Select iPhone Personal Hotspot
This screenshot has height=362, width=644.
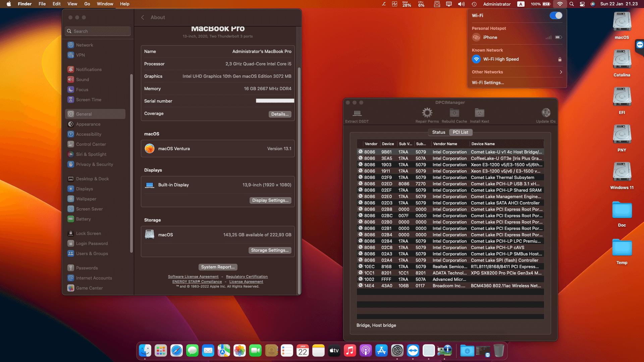517,38
